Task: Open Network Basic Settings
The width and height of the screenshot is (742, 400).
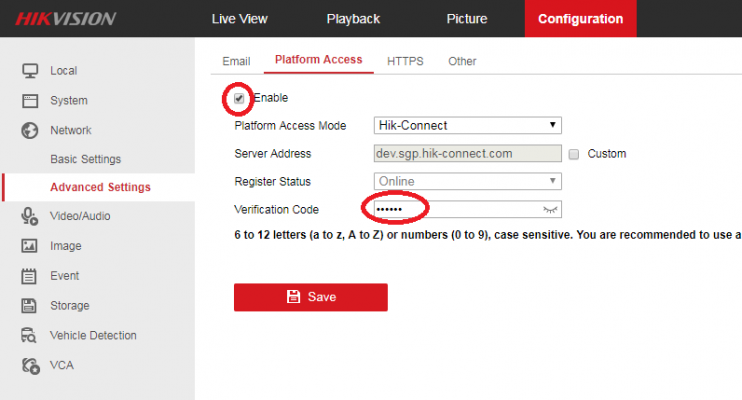Action: coord(86,160)
